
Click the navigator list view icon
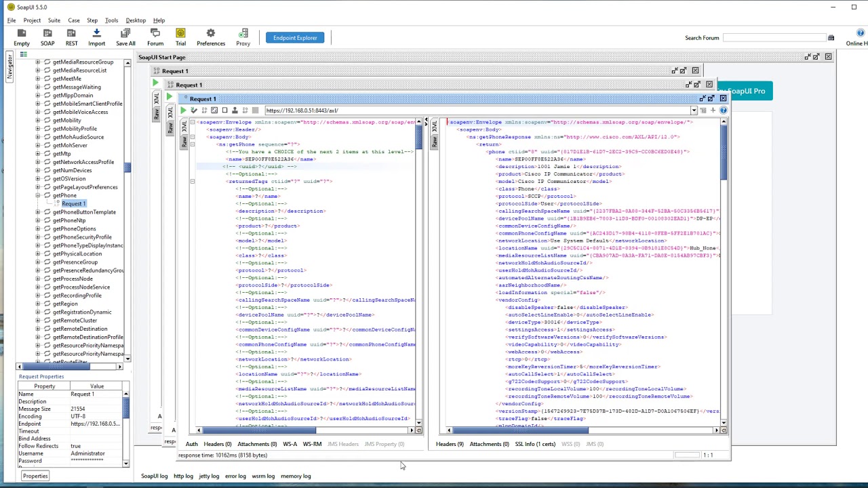click(x=23, y=54)
